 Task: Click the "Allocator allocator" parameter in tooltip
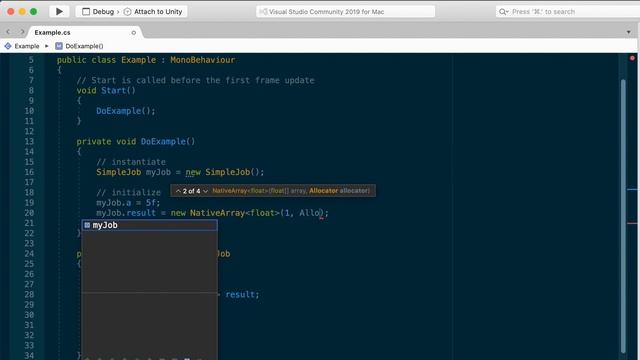339,191
